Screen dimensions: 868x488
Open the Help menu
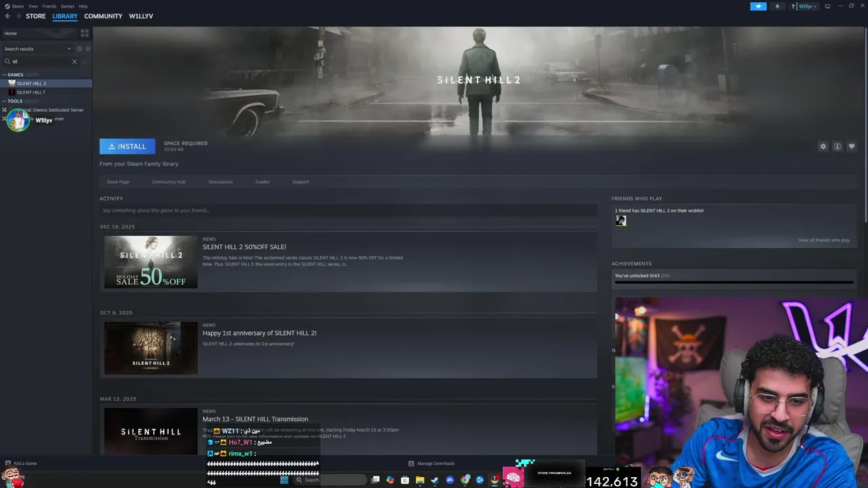tap(83, 6)
